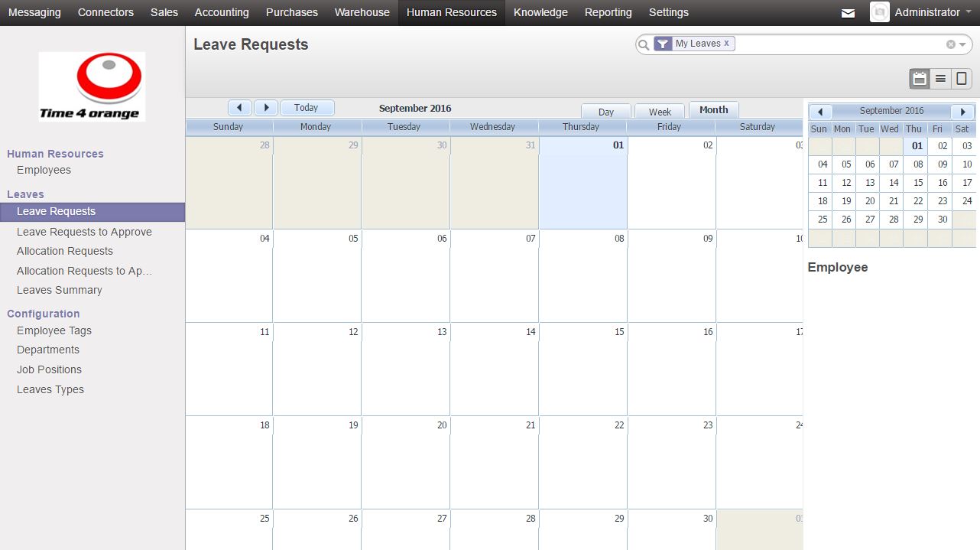Select 27 in the mini calendar
Screen dimensions: 980x550
coord(868,220)
